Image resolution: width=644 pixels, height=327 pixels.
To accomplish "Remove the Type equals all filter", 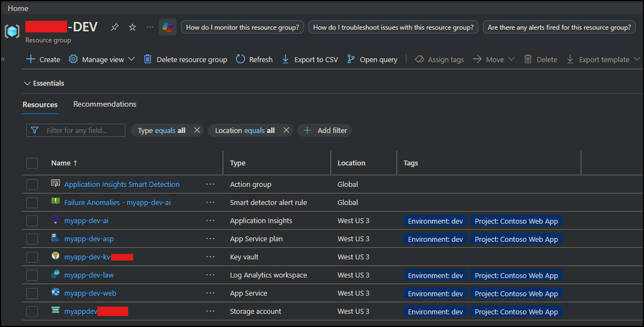I will tap(197, 130).
